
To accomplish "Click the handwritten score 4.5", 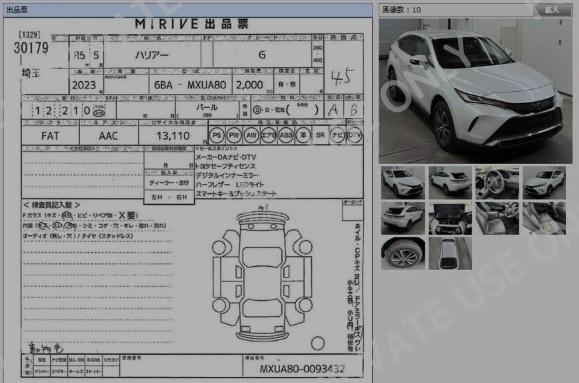I will click(342, 77).
